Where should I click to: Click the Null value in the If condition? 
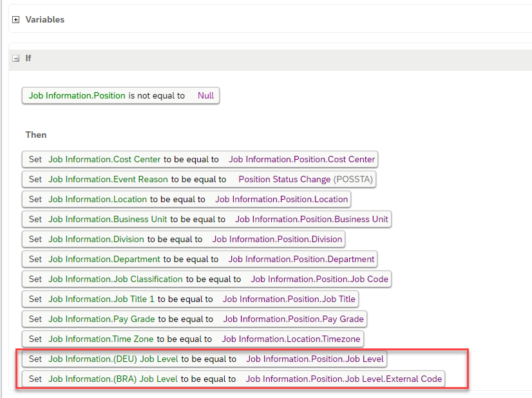[x=205, y=96]
